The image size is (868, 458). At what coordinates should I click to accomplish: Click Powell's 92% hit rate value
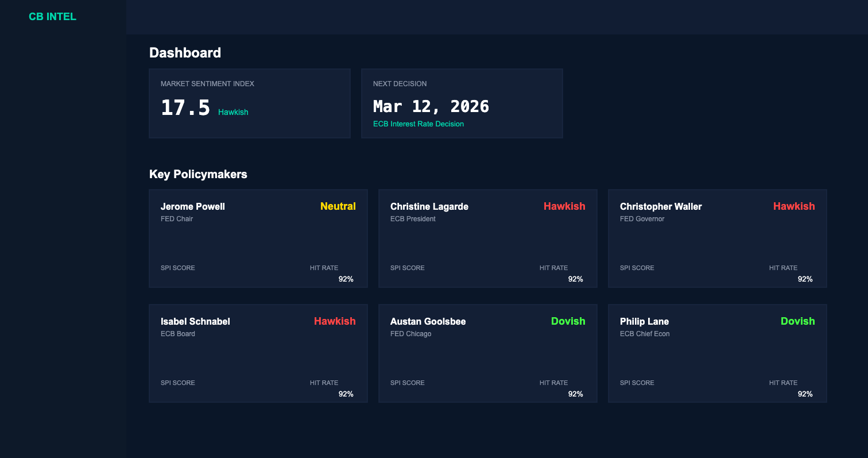(346, 279)
